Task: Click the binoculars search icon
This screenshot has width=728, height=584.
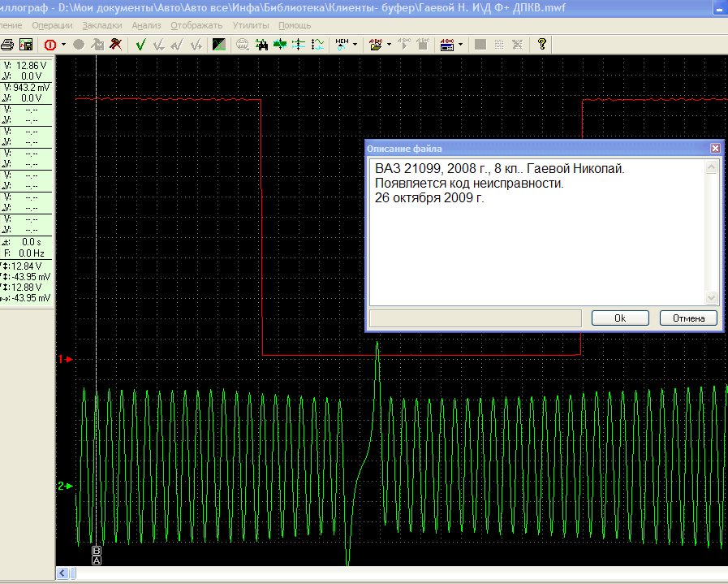Action: tap(261, 45)
